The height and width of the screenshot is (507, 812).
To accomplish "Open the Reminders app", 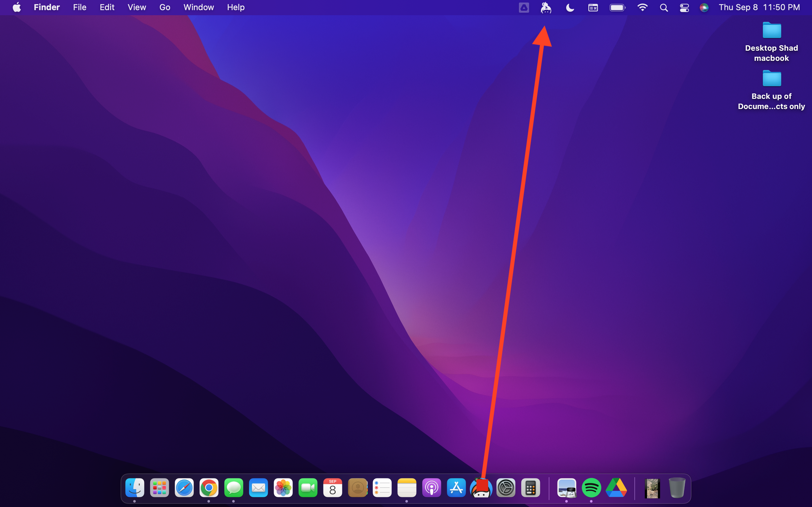I will pos(382,488).
